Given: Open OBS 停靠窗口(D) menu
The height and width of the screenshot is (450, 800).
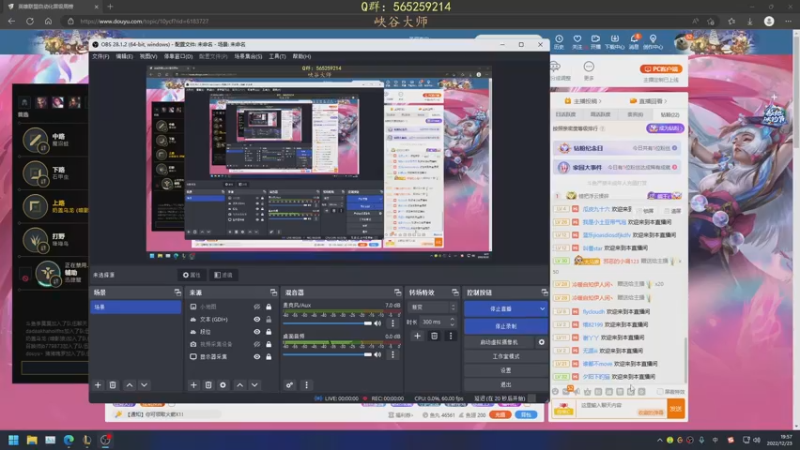Looking at the screenshot, I should click(178, 56).
